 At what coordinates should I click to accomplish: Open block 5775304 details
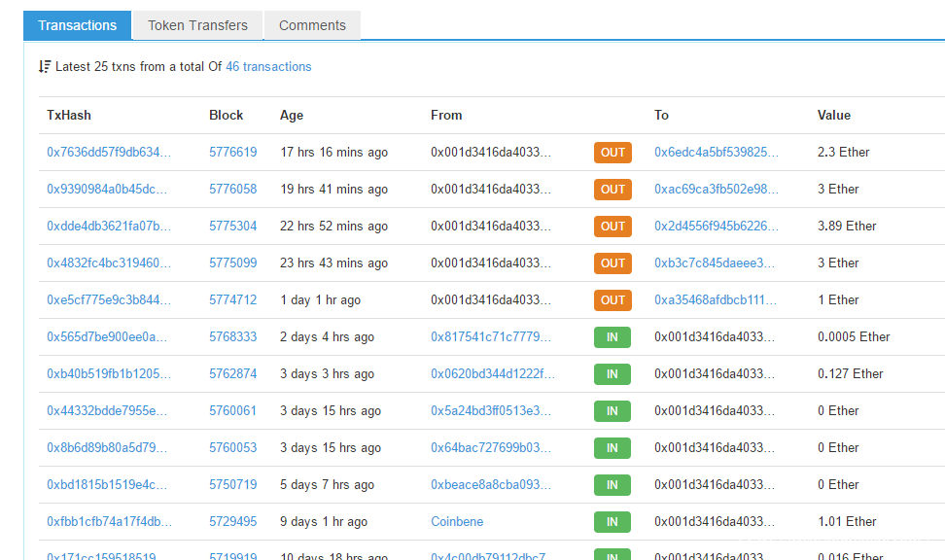pyautogui.click(x=232, y=227)
